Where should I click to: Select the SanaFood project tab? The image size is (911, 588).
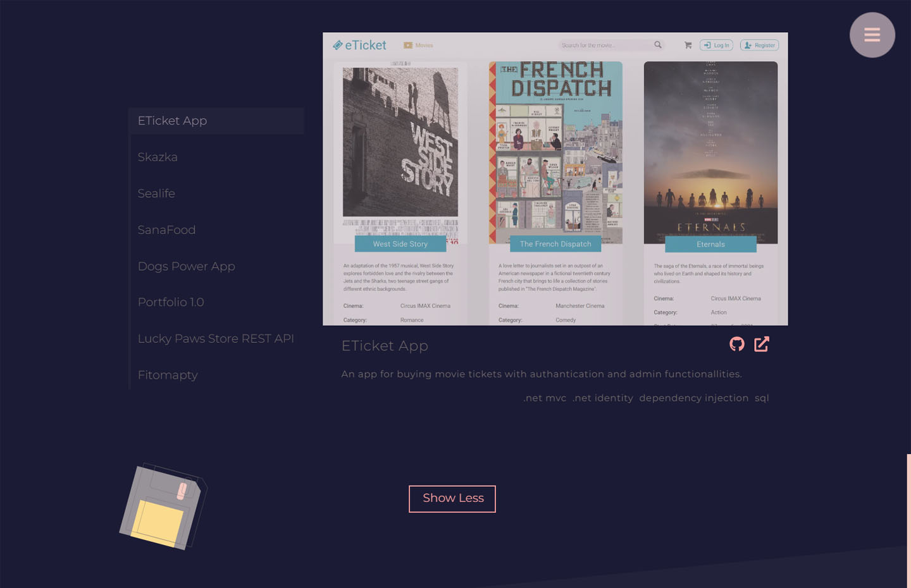[x=216, y=230]
